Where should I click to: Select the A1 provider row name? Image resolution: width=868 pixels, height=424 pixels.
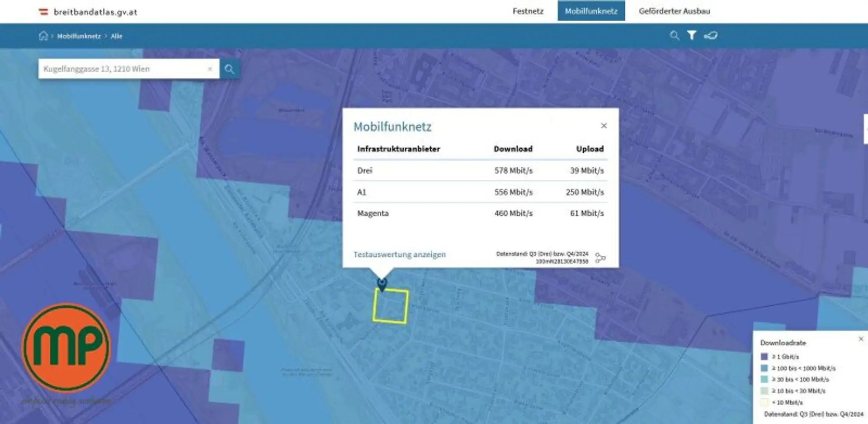(x=362, y=192)
